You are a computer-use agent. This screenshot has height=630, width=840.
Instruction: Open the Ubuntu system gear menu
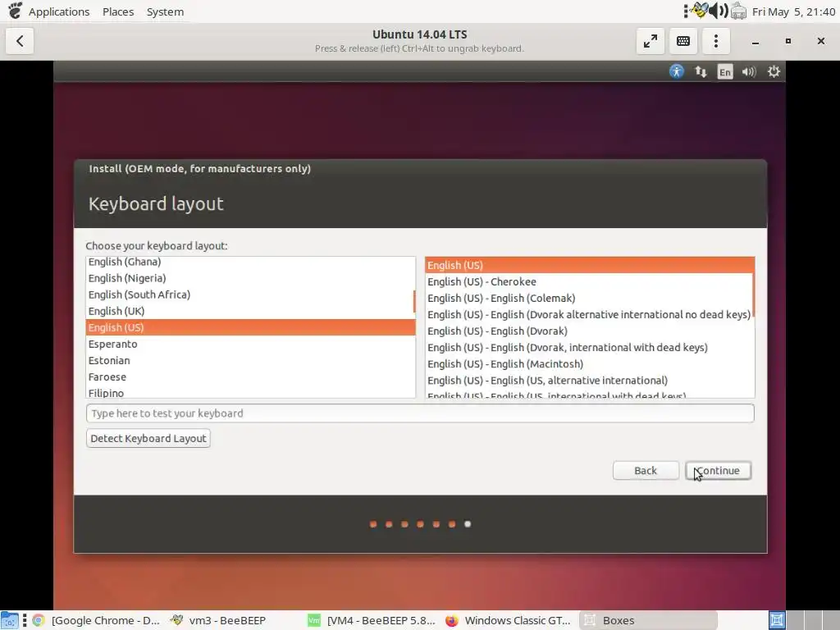(x=774, y=71)
